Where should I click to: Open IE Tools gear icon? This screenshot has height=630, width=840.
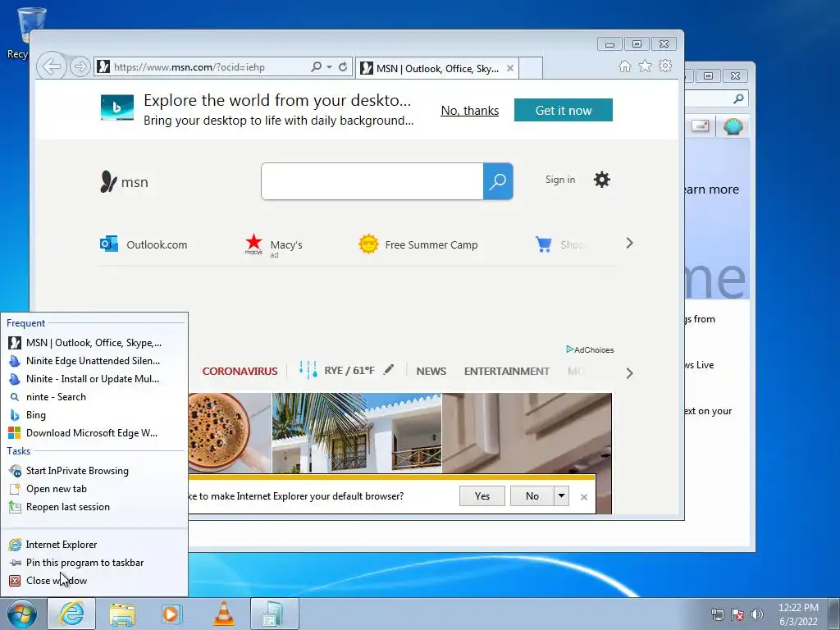(x=665, y=66)
